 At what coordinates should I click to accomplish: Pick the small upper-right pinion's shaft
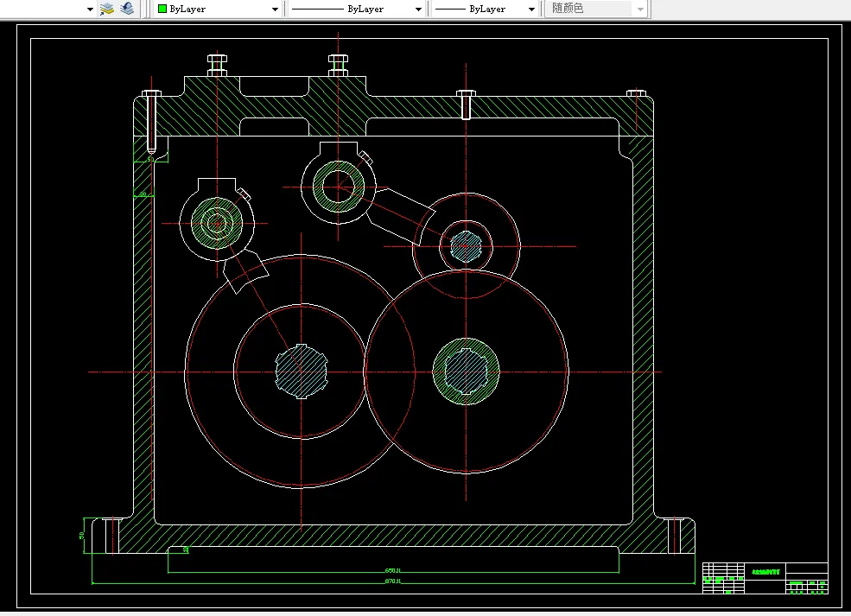[x=466, y=246]
